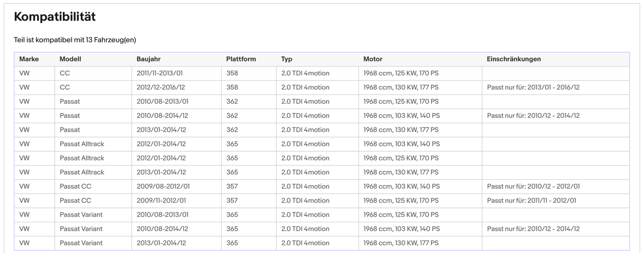Click the Kompatibilität section heading
Screen dimensions: 644x253
pyautogui.click(x=55, y=17)
